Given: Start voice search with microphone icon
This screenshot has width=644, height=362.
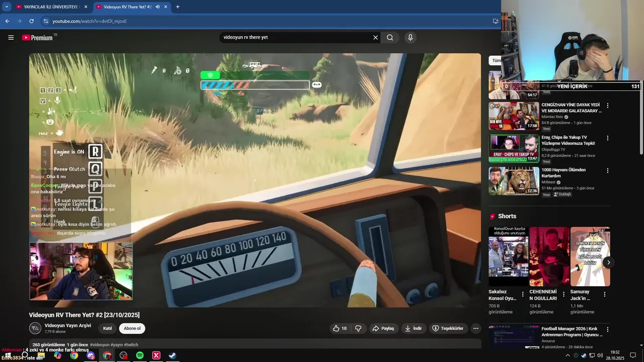Looking at the screenshot, I should click(411, 37).
